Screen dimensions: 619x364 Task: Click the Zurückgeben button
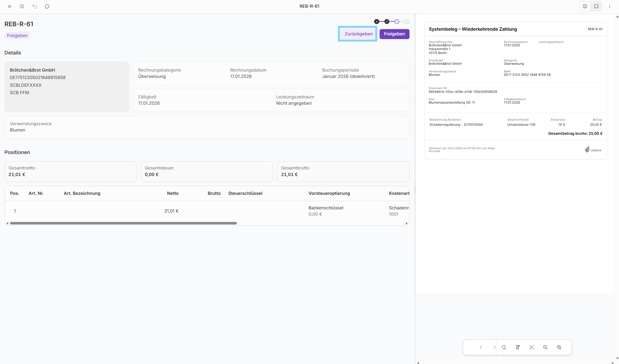click(x=358, y=34)
